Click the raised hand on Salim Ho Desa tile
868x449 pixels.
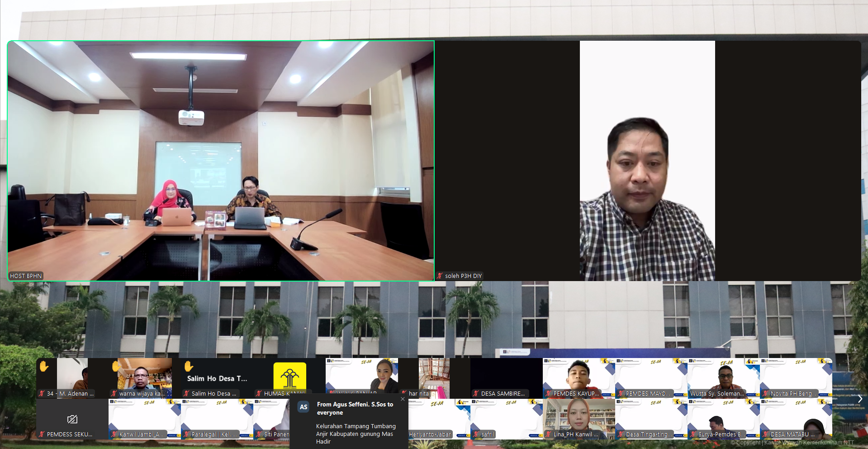coord(189,366)
